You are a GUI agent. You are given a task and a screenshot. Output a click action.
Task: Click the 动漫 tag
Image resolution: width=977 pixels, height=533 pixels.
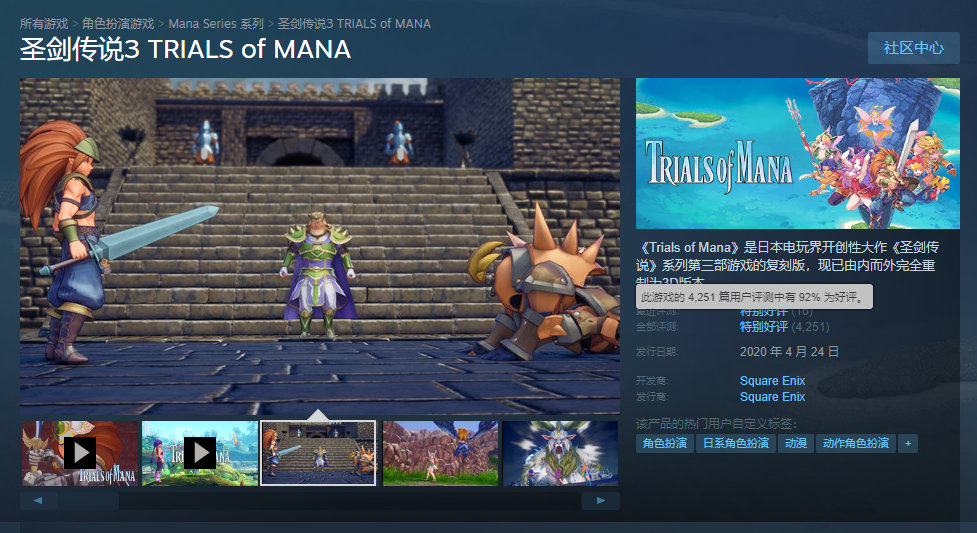coord(796,443)
